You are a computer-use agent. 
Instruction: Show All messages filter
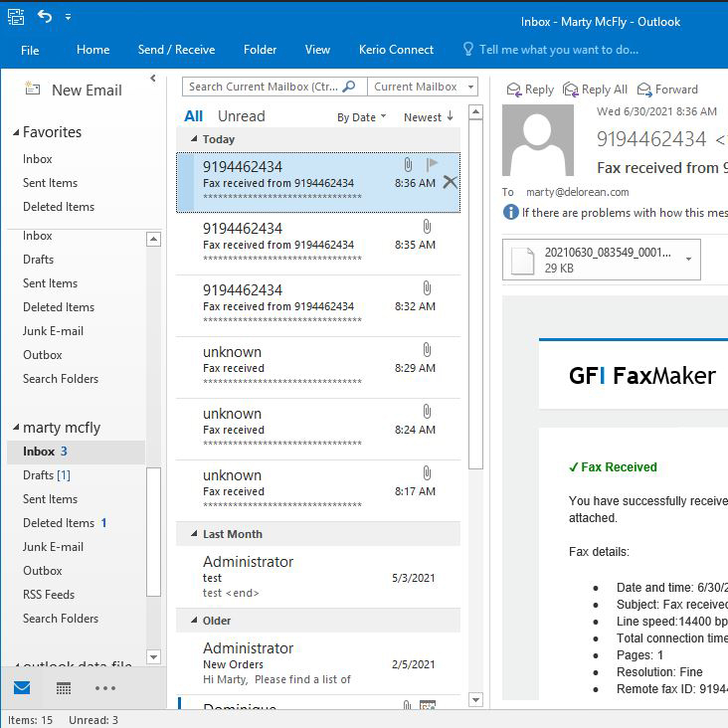pyautogui.click(x=193, y=116)
